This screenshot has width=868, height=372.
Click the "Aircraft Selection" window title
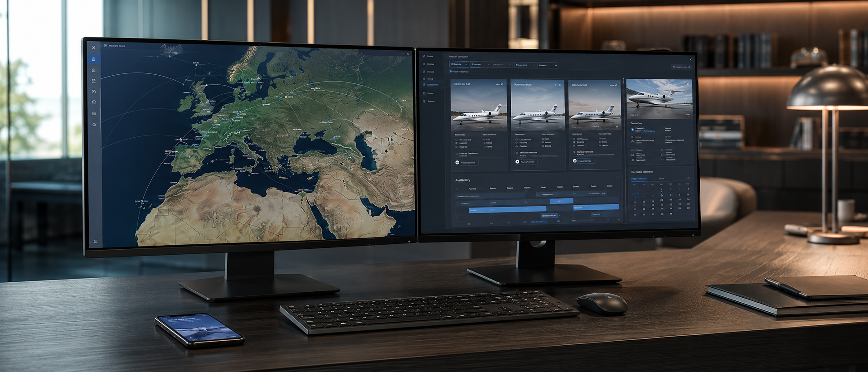(x=458, y=57)
